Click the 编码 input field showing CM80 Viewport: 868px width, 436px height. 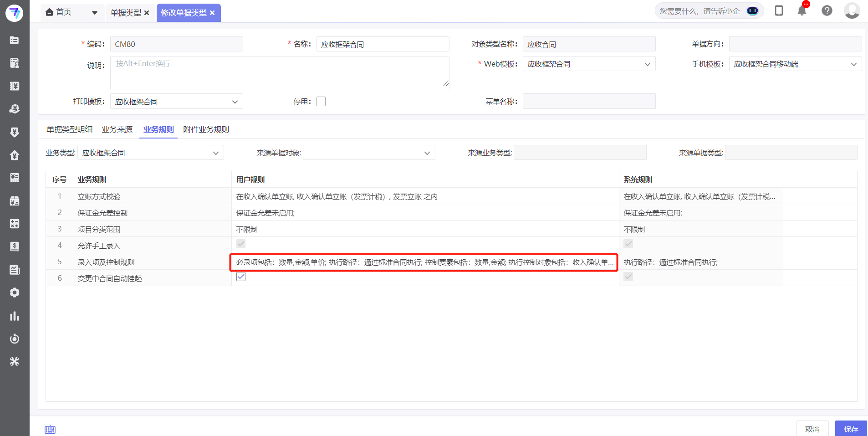176,44
